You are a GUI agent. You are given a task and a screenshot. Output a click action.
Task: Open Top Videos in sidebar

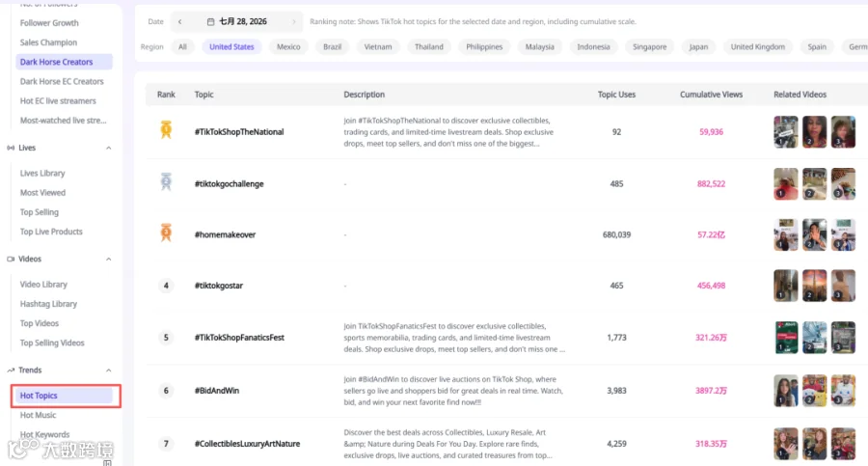click(x=40, y=323)
